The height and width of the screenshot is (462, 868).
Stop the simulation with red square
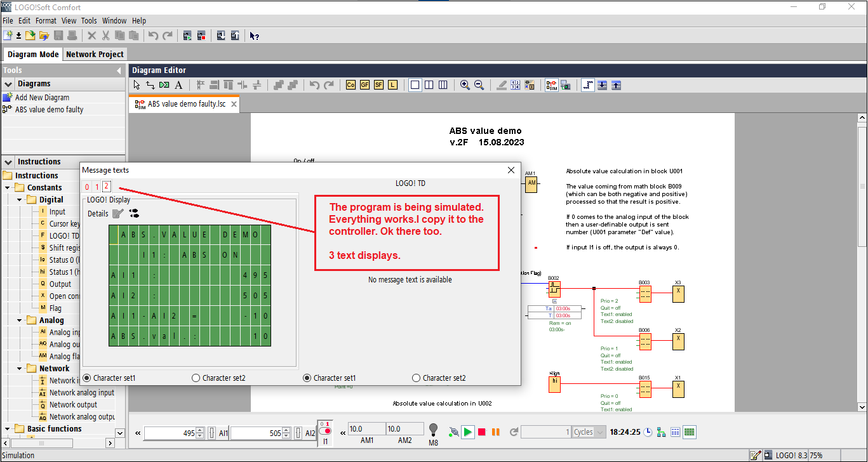[482, 432]
